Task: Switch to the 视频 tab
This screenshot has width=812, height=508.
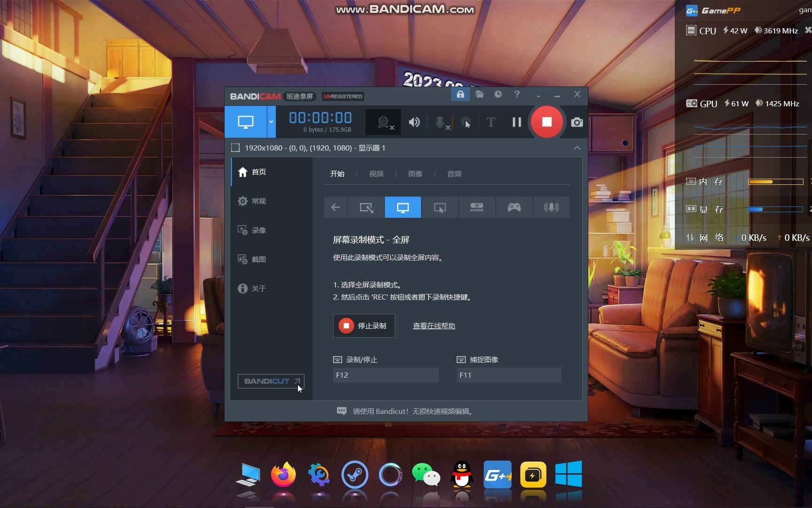Action: coord(376,174)
